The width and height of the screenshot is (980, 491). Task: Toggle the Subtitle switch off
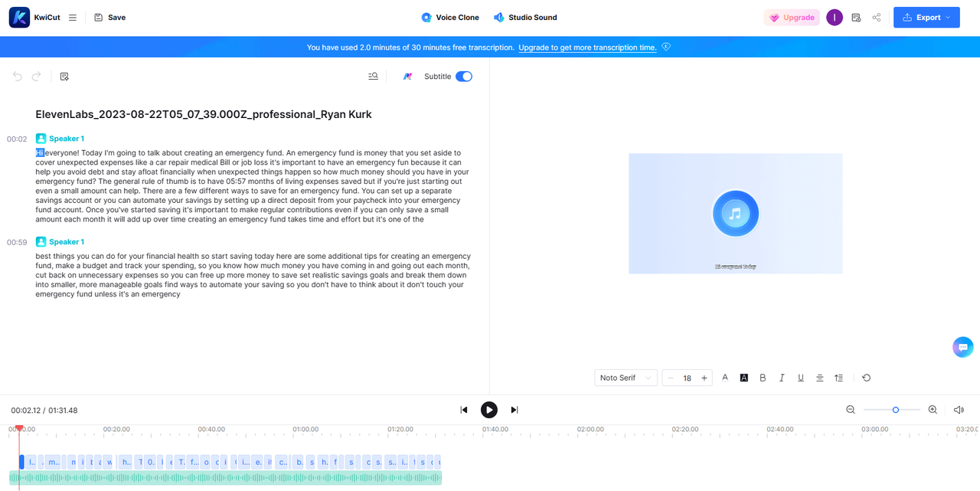click(x=464, y=77)
